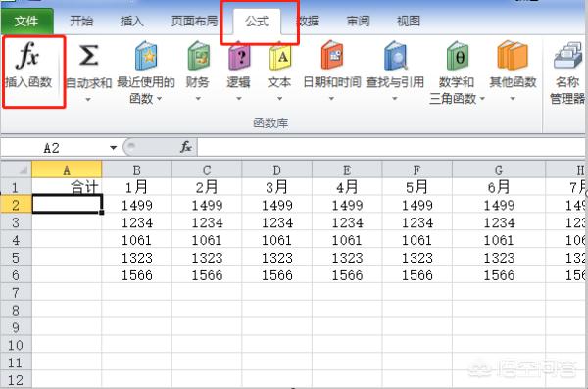
Task: Click cell G2 with value 1499
Action: click(x=499, y=205)
